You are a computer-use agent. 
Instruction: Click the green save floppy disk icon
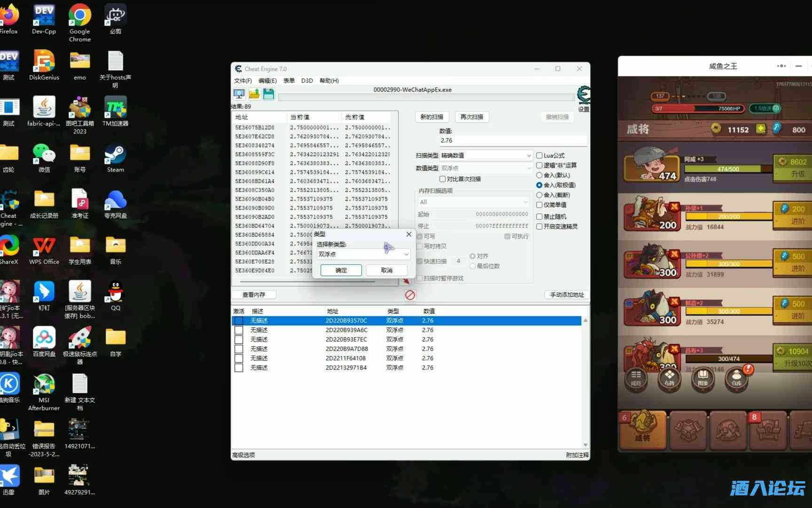(268, 94)
